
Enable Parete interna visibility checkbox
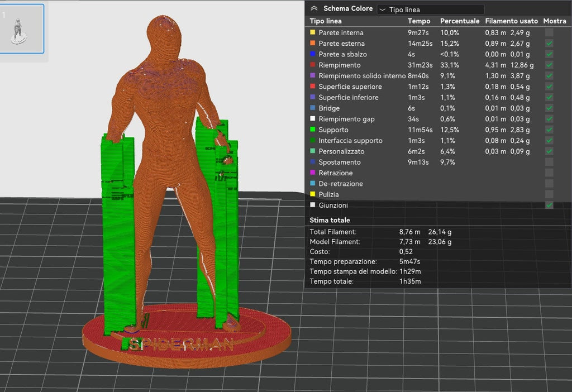(549, 32)
